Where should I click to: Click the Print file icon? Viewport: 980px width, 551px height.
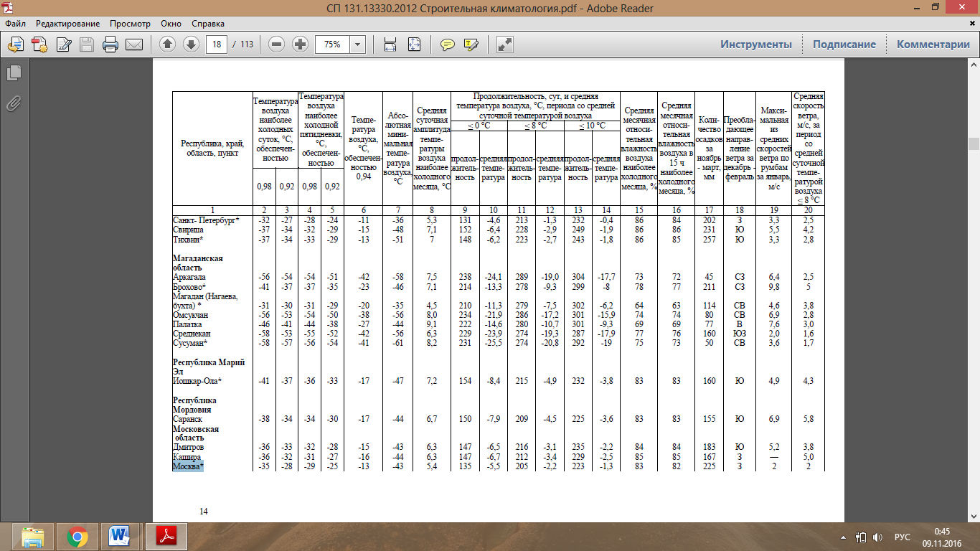coord(110,44)
